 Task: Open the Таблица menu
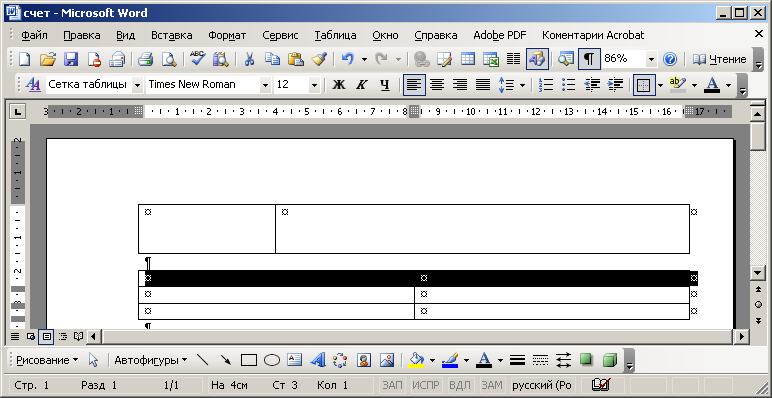pos(335,35)
